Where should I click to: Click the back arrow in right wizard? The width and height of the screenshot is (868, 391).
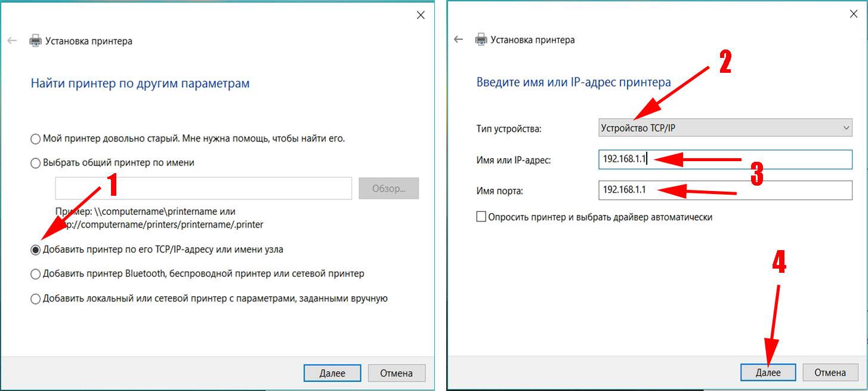tap(458, 39)
